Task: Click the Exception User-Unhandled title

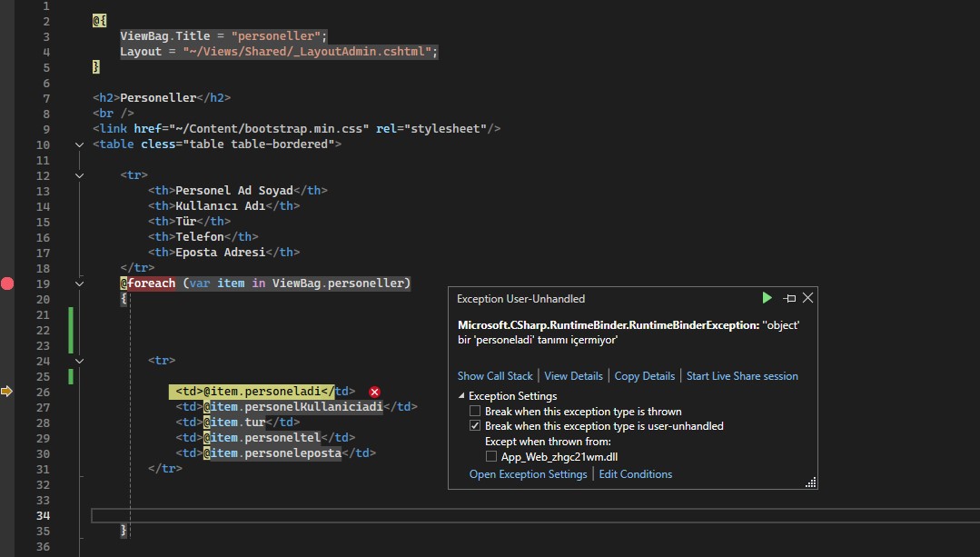Action: 520,299
